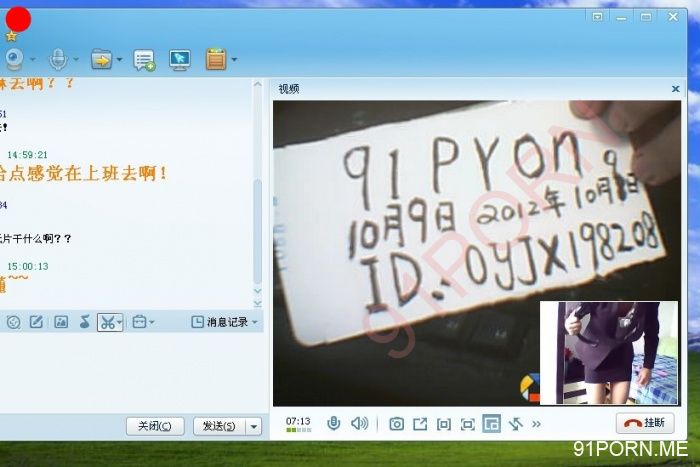The height and width of the screenshot is (467, 700).
Task: Expand the send options arrow beside 发送
Action: [254, 426]
